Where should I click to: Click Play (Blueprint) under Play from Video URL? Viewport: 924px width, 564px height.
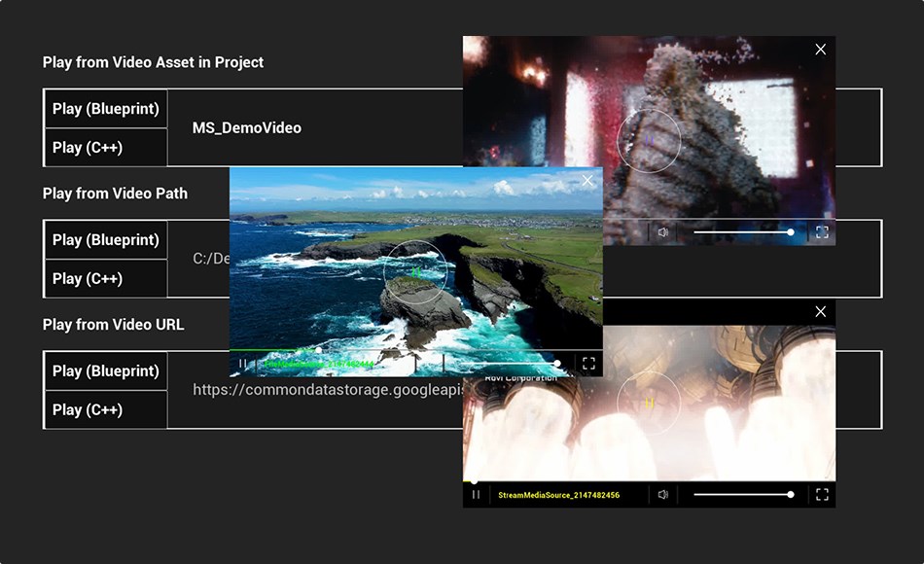click(x=105, y=370)
